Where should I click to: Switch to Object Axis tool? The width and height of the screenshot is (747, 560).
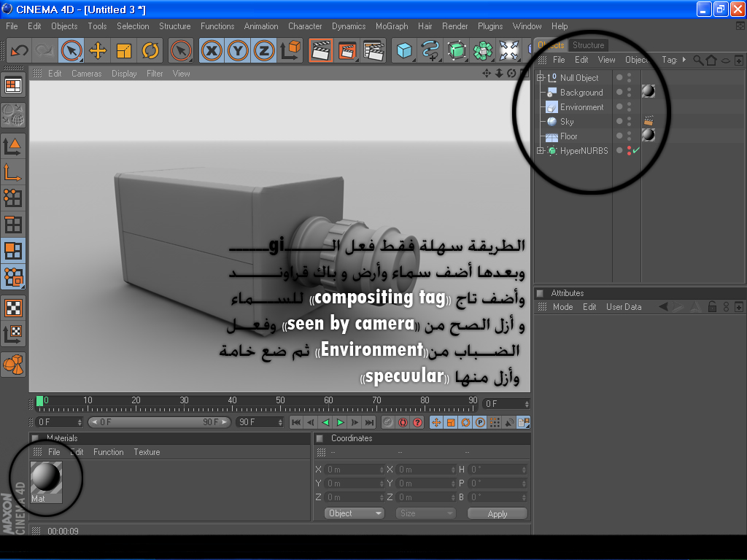point(13,172)
